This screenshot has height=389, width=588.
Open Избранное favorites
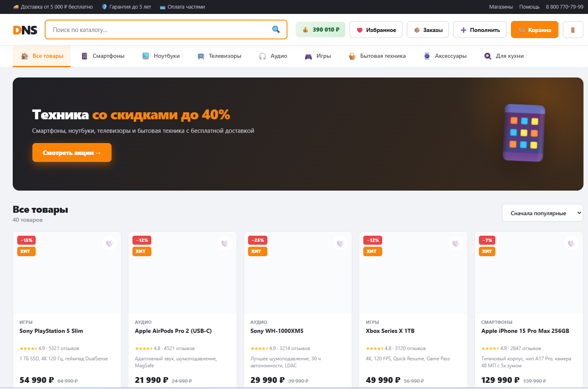pos(376,30)
